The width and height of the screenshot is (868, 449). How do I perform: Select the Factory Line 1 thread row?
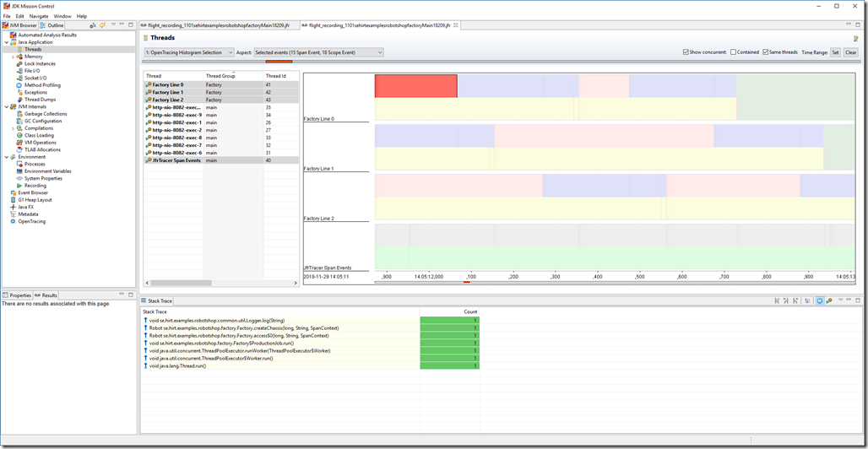221,92
